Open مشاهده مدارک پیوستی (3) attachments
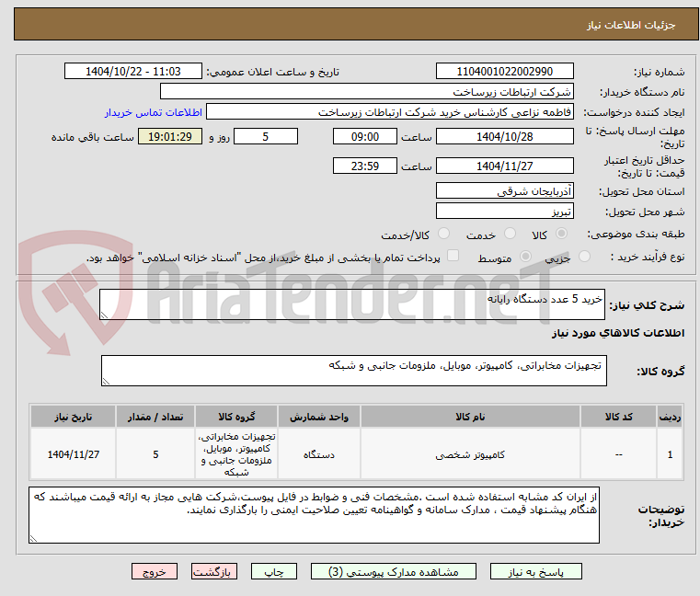The image size is (700, 596). coord(394,571)
